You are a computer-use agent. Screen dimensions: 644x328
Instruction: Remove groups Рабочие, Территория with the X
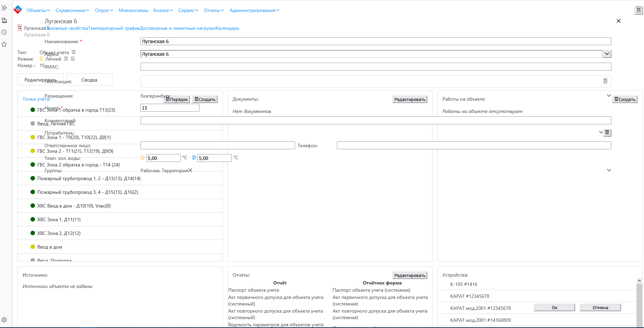tap(190, 170)
